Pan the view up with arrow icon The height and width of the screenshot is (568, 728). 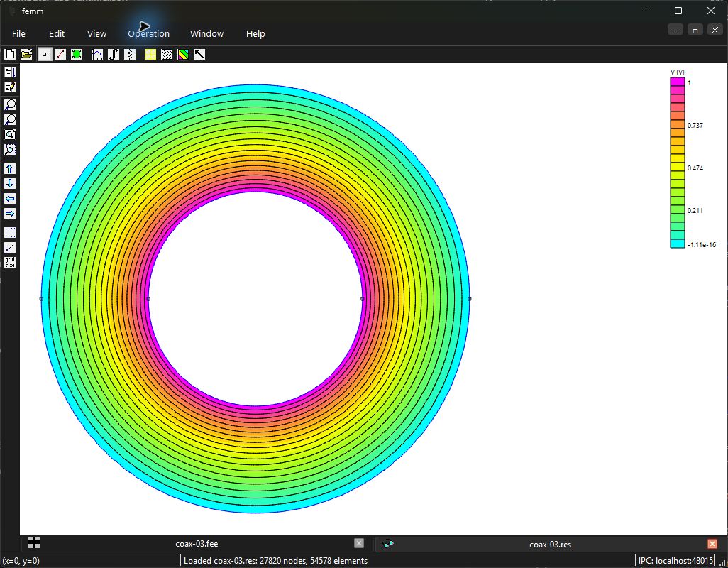10,168
